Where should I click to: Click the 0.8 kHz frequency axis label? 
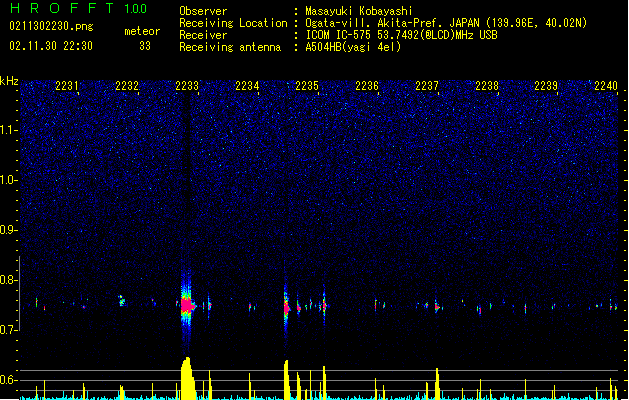(x=9, y=280)
